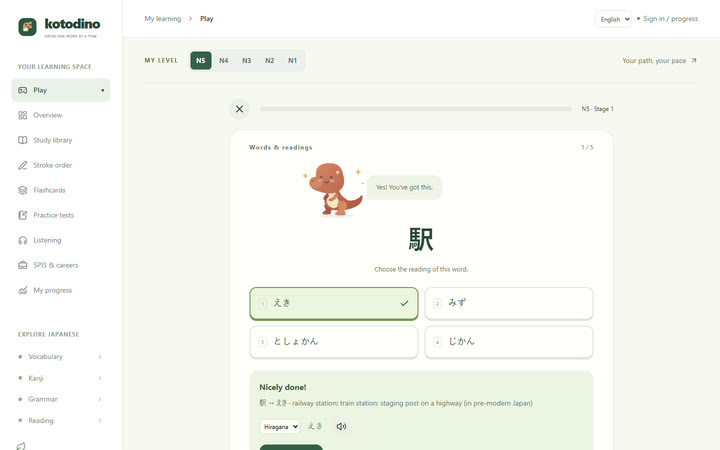720x450 pixels.
Task: Open Study library in the sidebar
Action: click(61, 140)
